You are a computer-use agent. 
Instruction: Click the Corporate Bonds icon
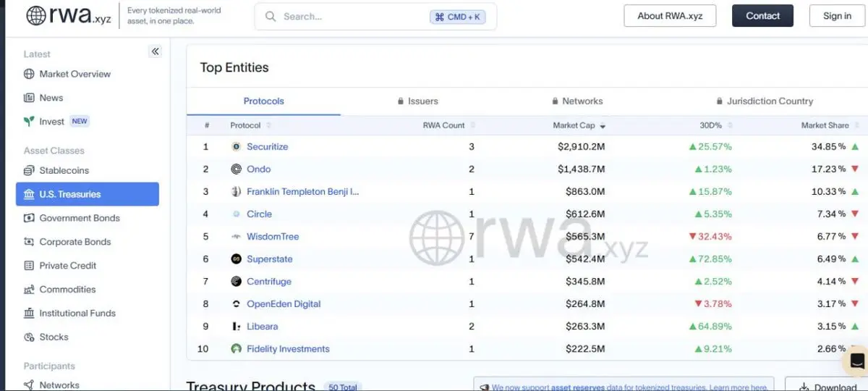(x=29, y=242)
